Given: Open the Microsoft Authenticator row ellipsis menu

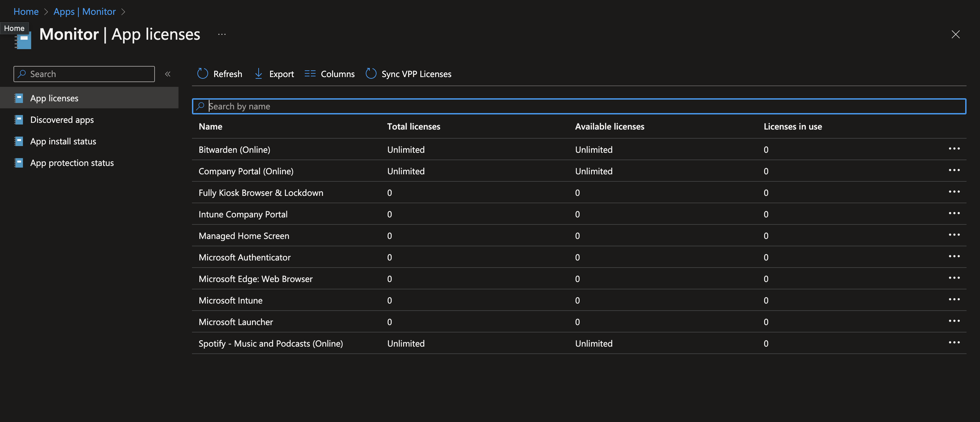Looking at the screenshot, I should pyautogui.click(x=954, y=257).
